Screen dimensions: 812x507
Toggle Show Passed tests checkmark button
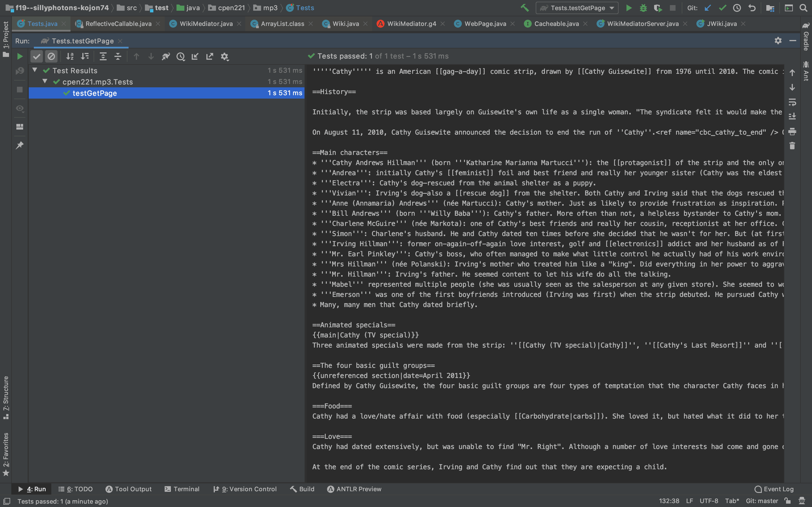(x=37, y=56)
